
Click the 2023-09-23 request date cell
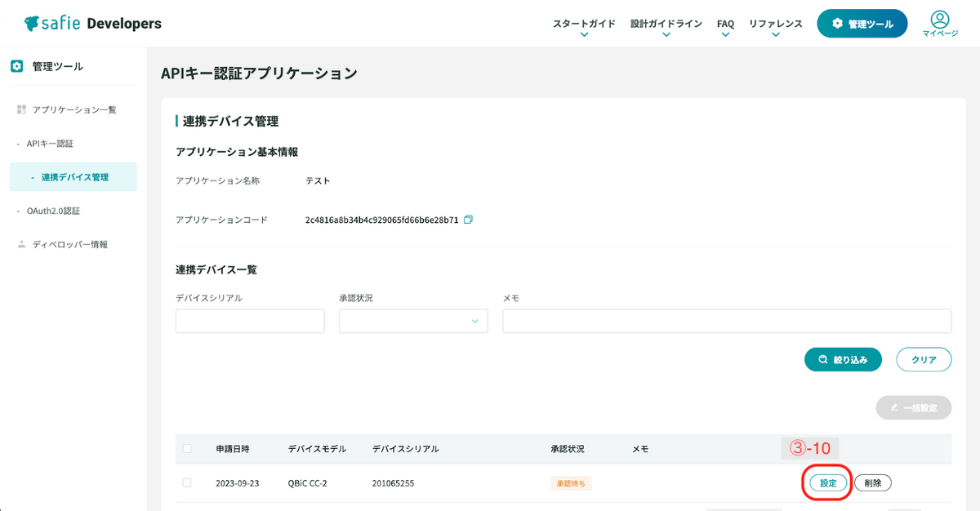[x=238, y=483]
